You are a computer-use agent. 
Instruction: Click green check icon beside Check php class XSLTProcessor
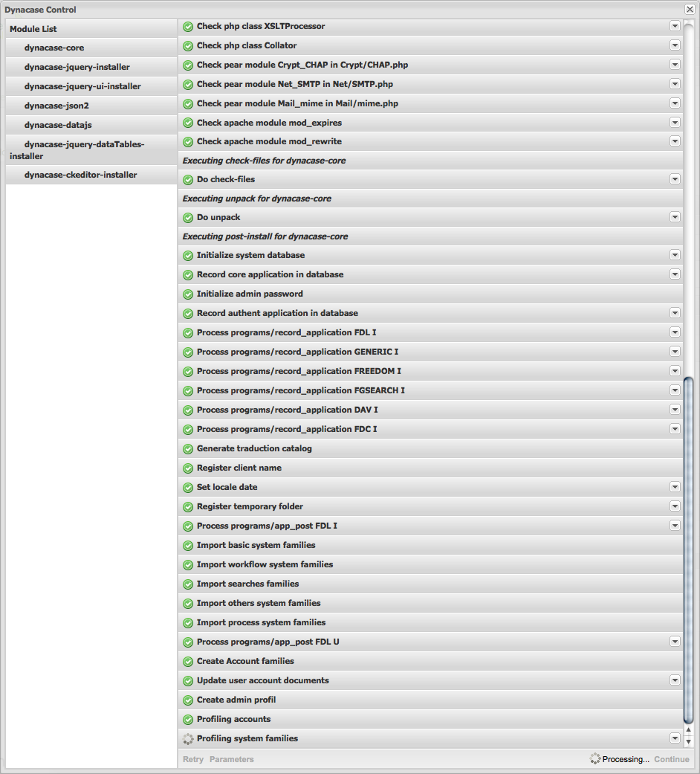coord(188,27)
